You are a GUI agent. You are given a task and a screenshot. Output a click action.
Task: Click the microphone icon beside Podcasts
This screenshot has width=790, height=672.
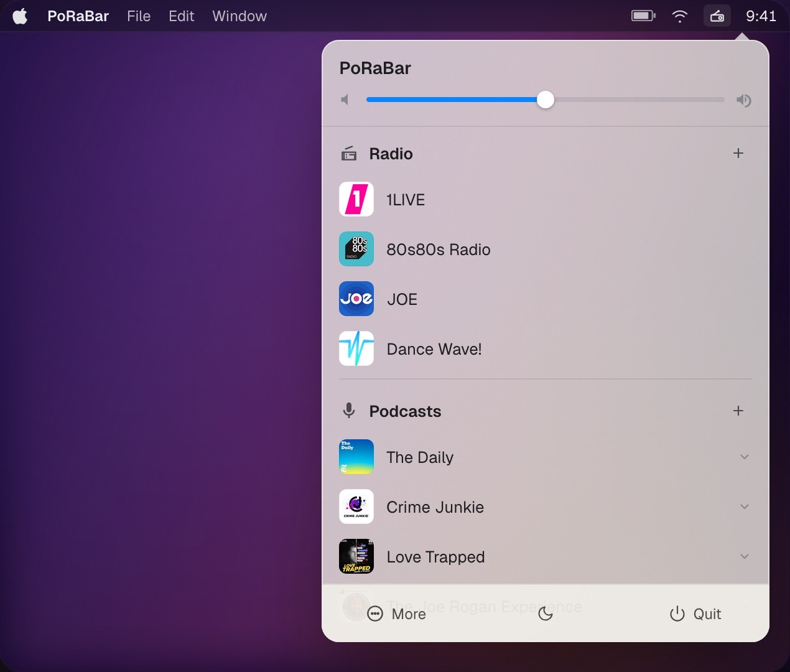(x=349, y=411)
